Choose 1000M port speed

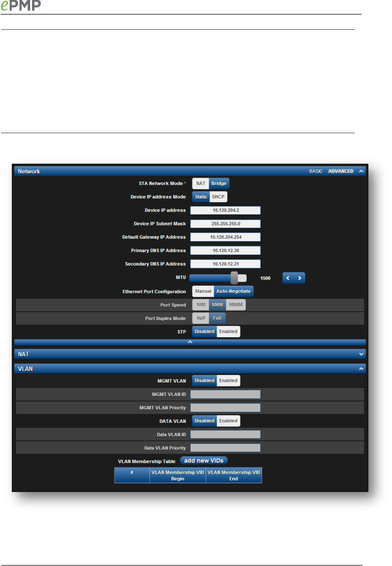click(236, 305)
